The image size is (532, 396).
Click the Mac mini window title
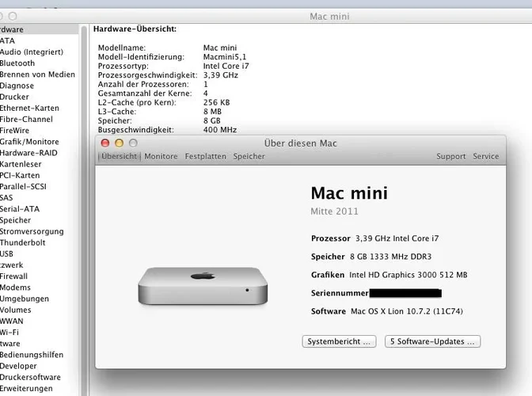(x=329, y=17)
